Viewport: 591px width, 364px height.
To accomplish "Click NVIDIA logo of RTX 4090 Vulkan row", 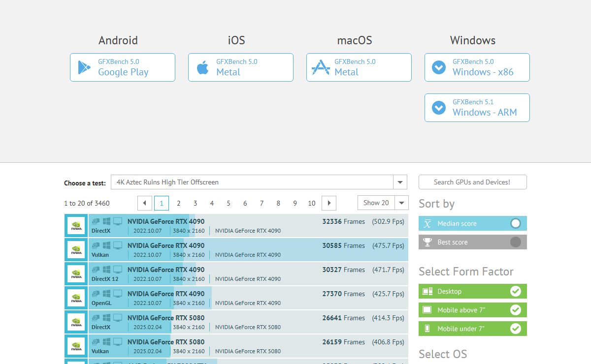I will click(x=76, y=250).
